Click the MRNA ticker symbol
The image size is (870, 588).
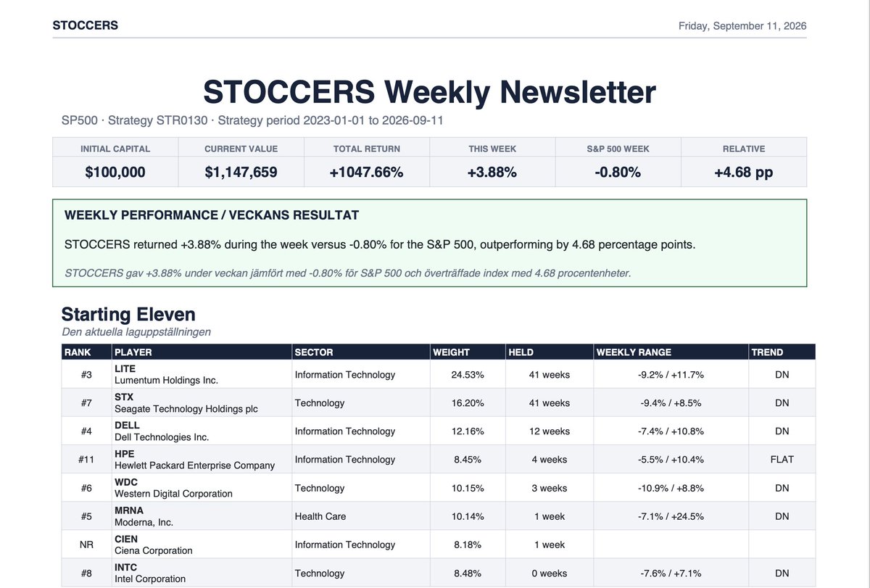(128, 510)
